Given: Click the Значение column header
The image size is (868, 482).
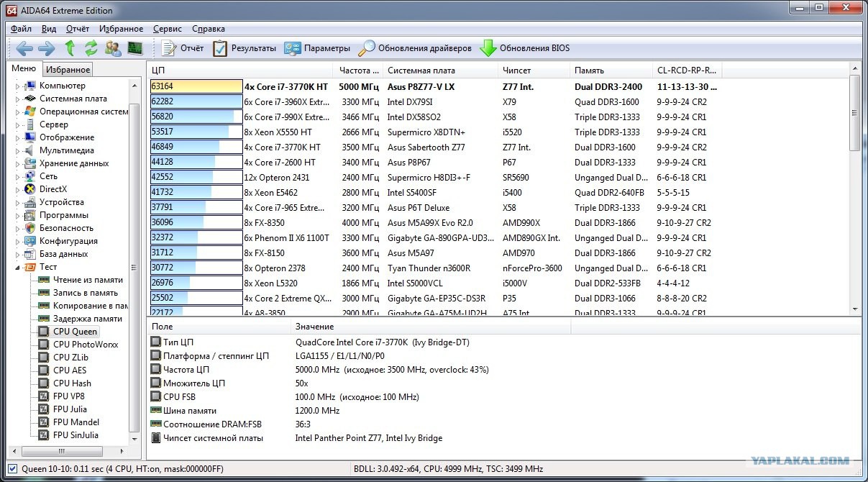Looking at the screenshot, I should coord(431,327).
